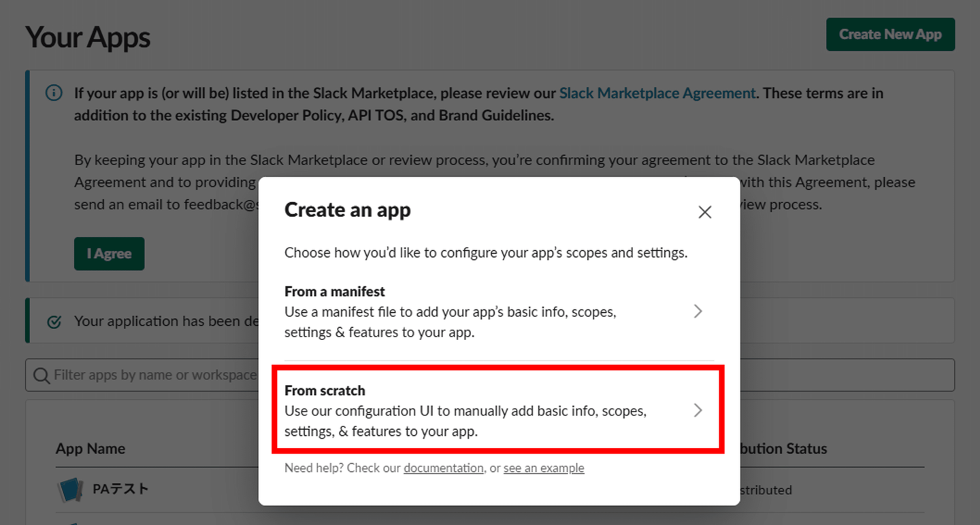Click the App Name column header
The width and height of the screenshot is (980, 525).
pos(91,449)
